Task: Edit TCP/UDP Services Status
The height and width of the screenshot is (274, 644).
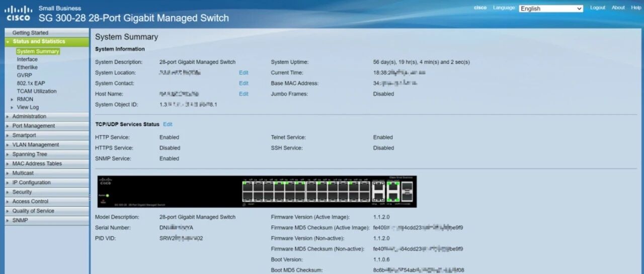Action: (168, 124)
